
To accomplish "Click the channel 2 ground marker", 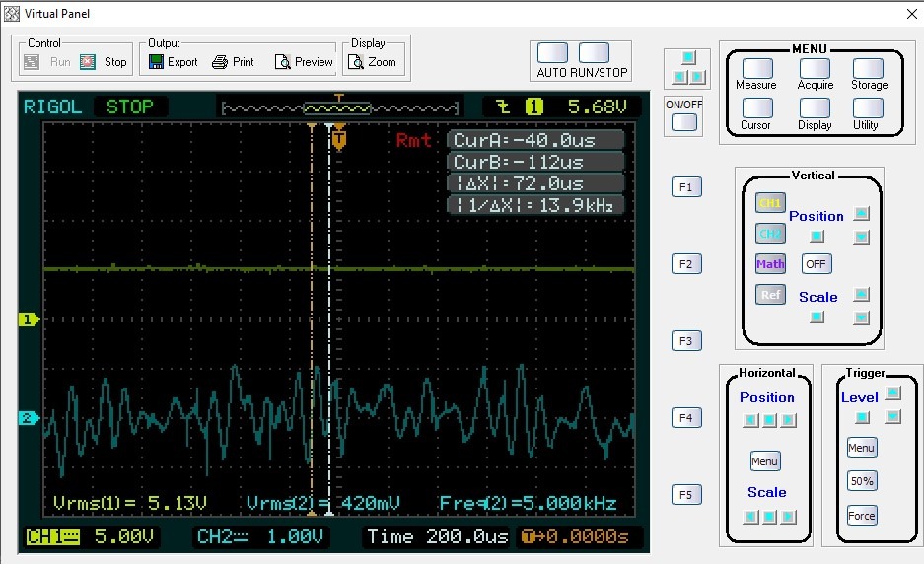I will 29,418.
